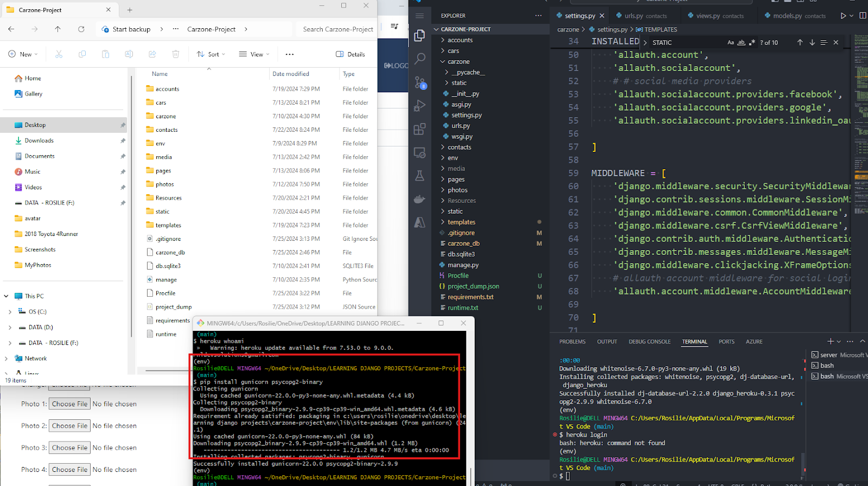Open the Azure activity bar icon
The image size is (868, 486).
coord(419,222)
